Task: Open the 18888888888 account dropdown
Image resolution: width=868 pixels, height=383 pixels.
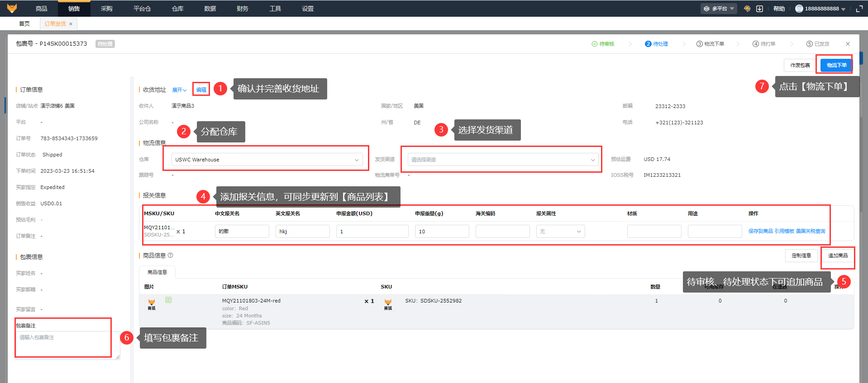Action: 825,9
